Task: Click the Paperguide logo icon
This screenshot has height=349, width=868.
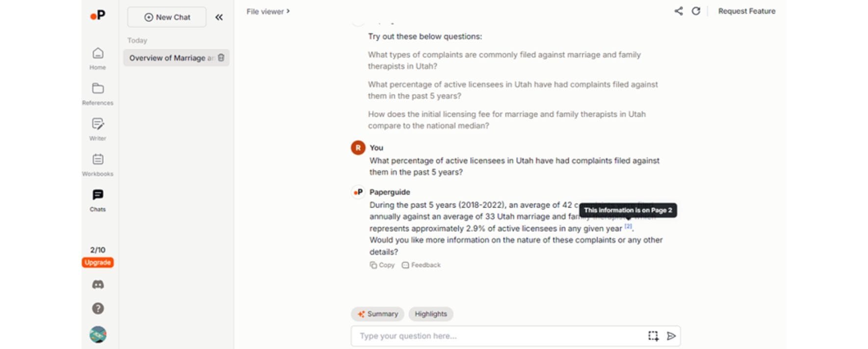Action: (x=98, y=15)
